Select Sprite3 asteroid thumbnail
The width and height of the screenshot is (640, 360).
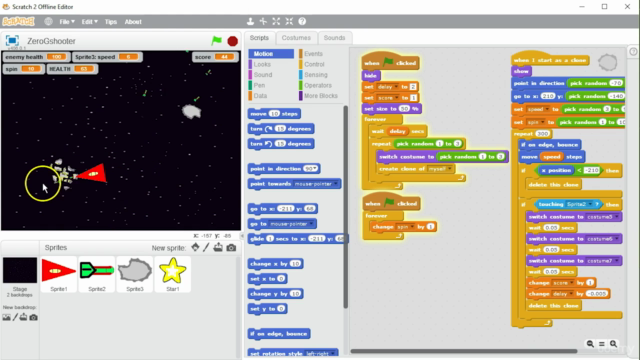coord(135,274)
